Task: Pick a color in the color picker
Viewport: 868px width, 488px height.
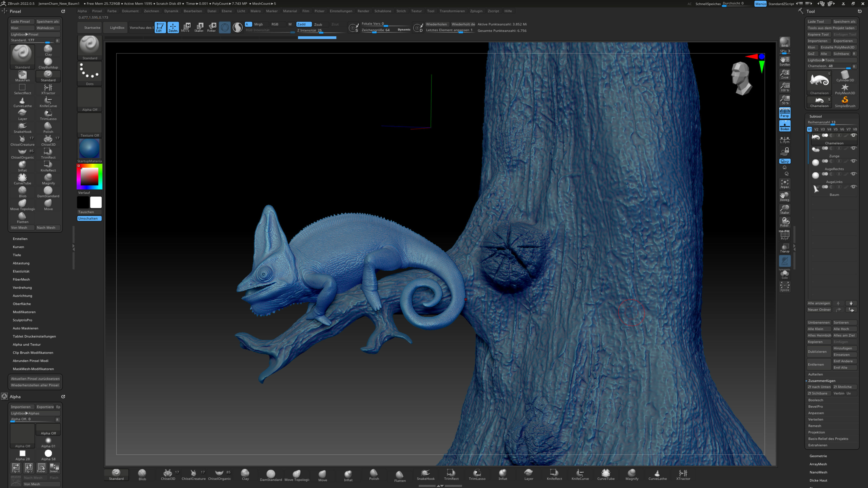Action: click(89, 177)
